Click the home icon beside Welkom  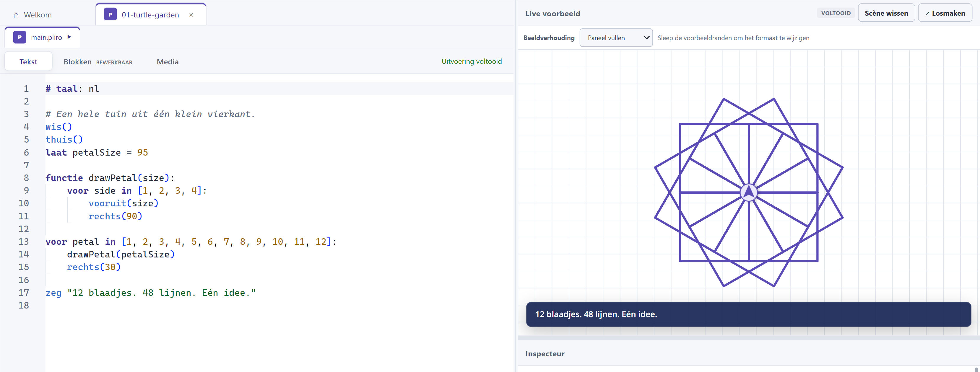[x=16, y=15]
